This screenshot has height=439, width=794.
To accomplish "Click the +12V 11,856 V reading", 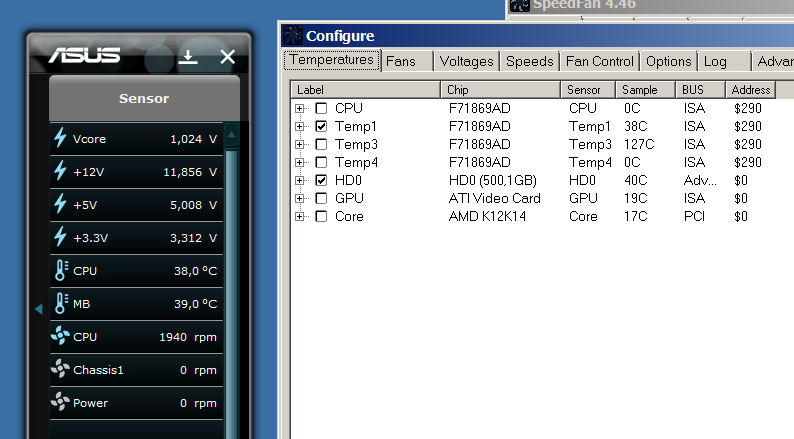I will point(190,172).
